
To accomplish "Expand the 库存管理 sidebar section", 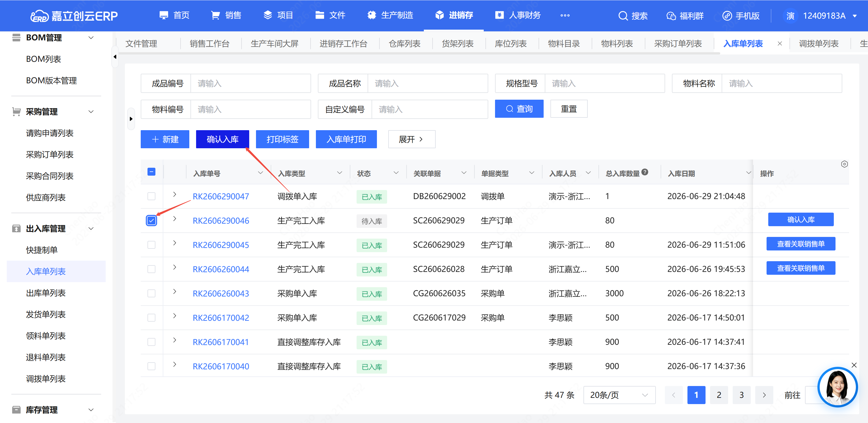I will coord(91,410).
